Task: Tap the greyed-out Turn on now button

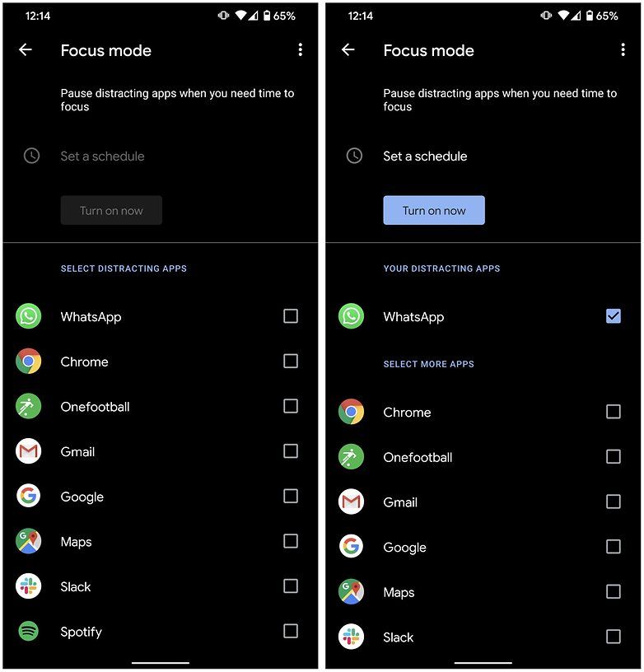Action: click(111, 211)
